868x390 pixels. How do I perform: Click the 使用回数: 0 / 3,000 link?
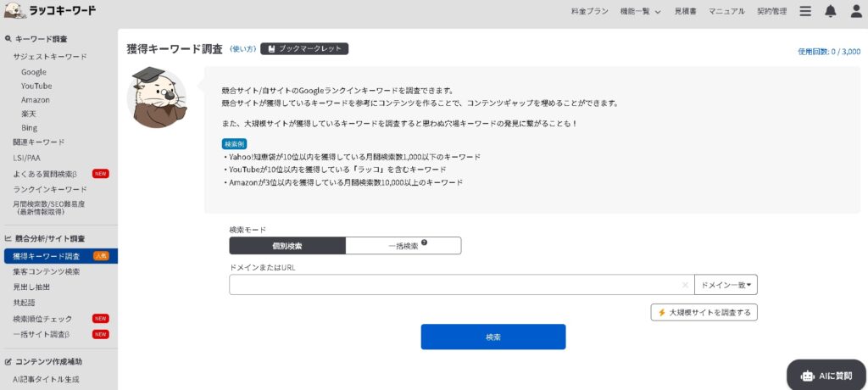(x=829, y=52)
